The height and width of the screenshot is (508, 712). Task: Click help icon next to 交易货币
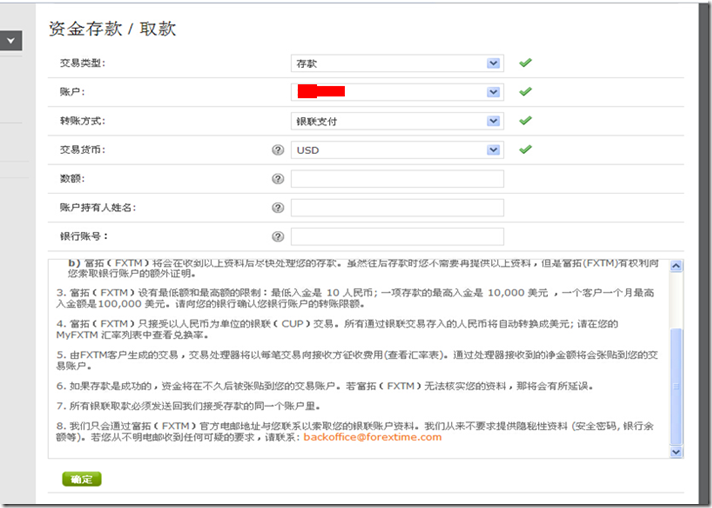pyautogui.click(x=278, y=150)
